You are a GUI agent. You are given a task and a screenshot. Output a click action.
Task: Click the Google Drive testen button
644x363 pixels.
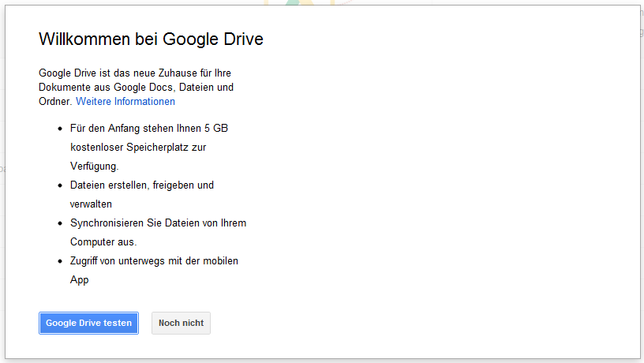coord(88,324)
